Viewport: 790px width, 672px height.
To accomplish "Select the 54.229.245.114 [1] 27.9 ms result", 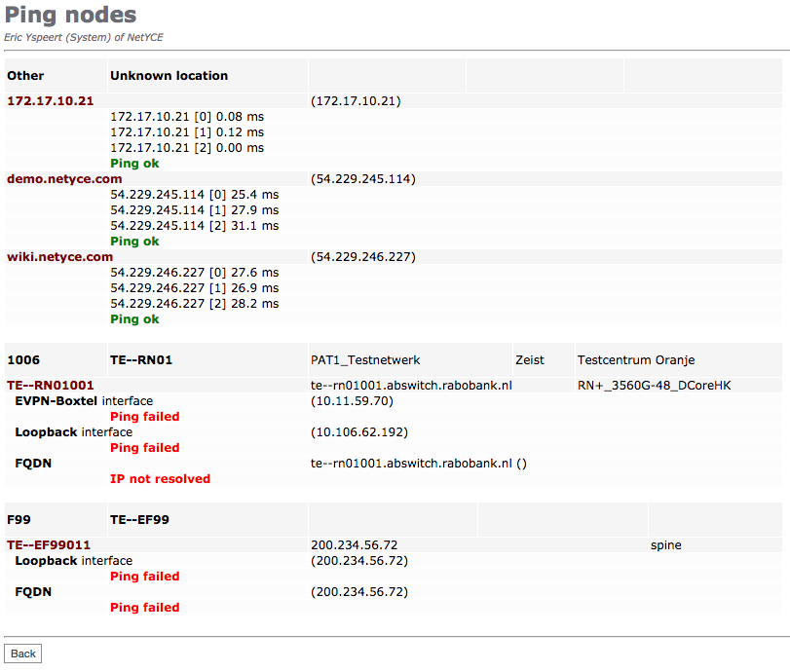I will tap(194, 209).
